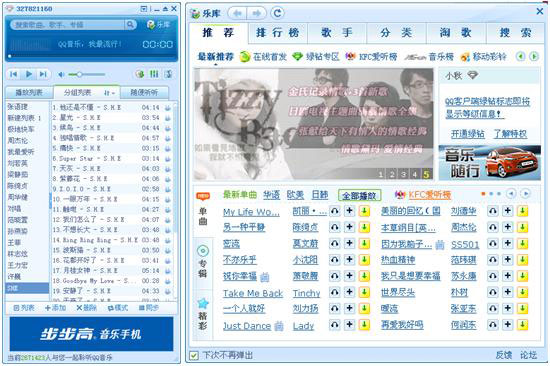
Task: Skip to next track button
Action: 43,74
